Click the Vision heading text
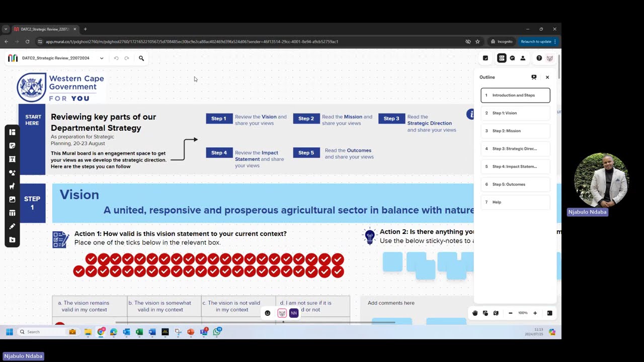The height and width of the screenshot is (362, 644). (x=79, y=195)
